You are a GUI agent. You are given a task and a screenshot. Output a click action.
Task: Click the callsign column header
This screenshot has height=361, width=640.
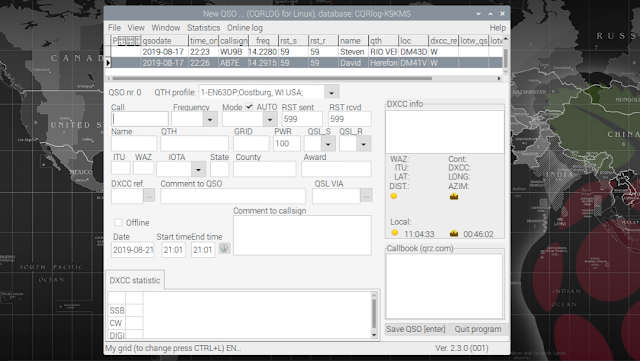click(233, 40)
